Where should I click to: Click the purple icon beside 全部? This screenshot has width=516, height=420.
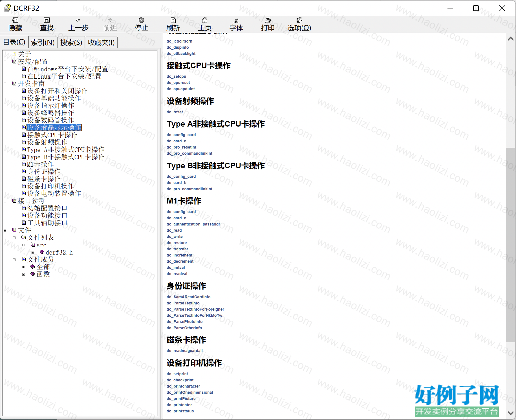(x=33, y=267)
